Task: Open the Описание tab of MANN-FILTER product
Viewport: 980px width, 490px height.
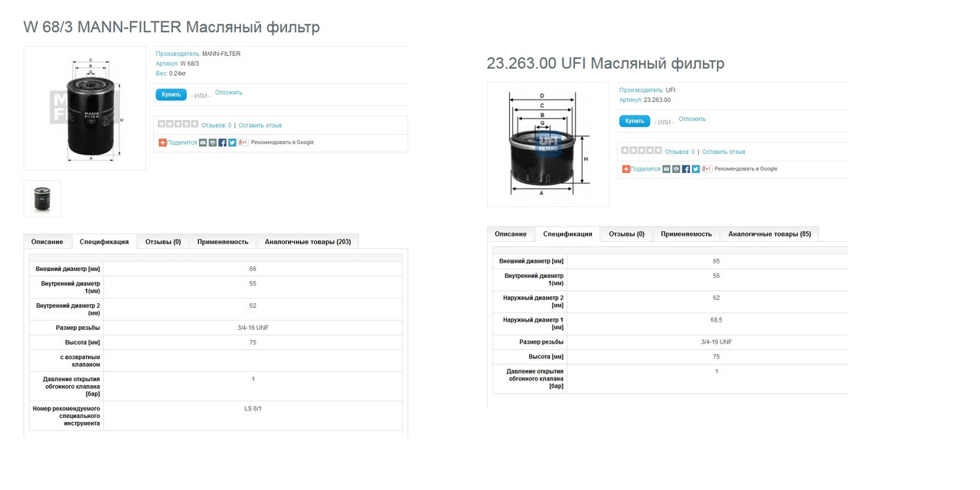Action: 47,242
